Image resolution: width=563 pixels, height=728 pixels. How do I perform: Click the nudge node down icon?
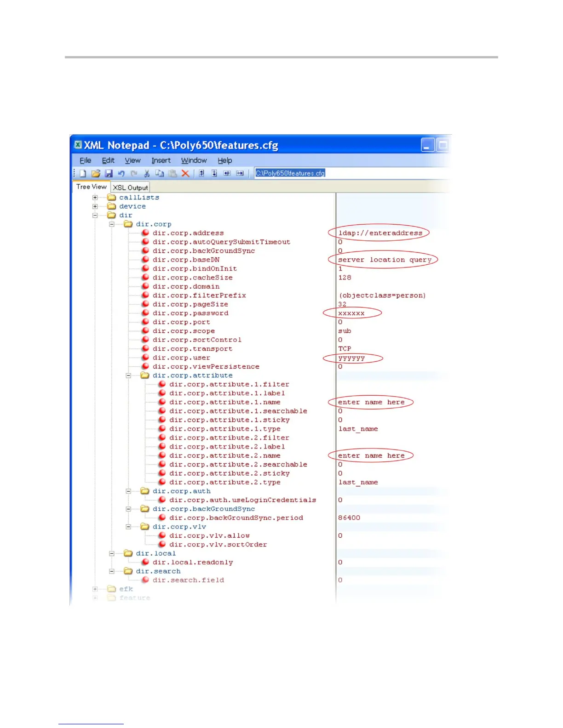point(214,173)
